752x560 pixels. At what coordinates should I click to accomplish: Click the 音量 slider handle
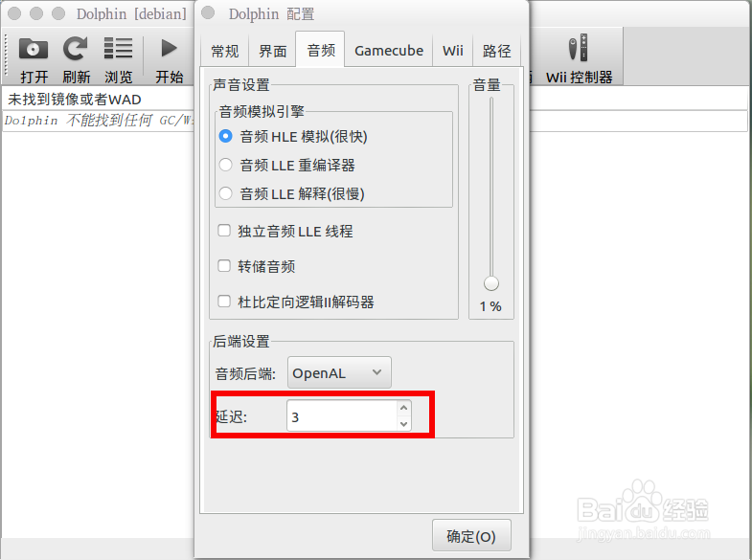click(x=491, y=283)
